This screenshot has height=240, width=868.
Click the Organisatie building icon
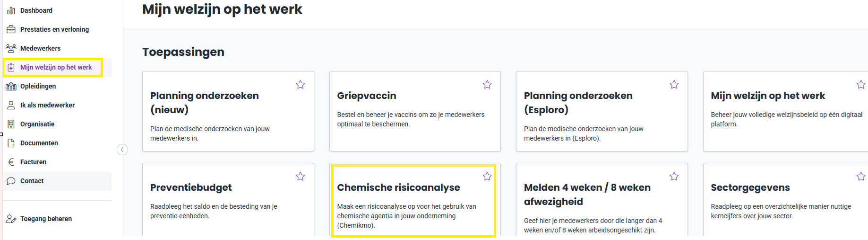coord(11,124)
